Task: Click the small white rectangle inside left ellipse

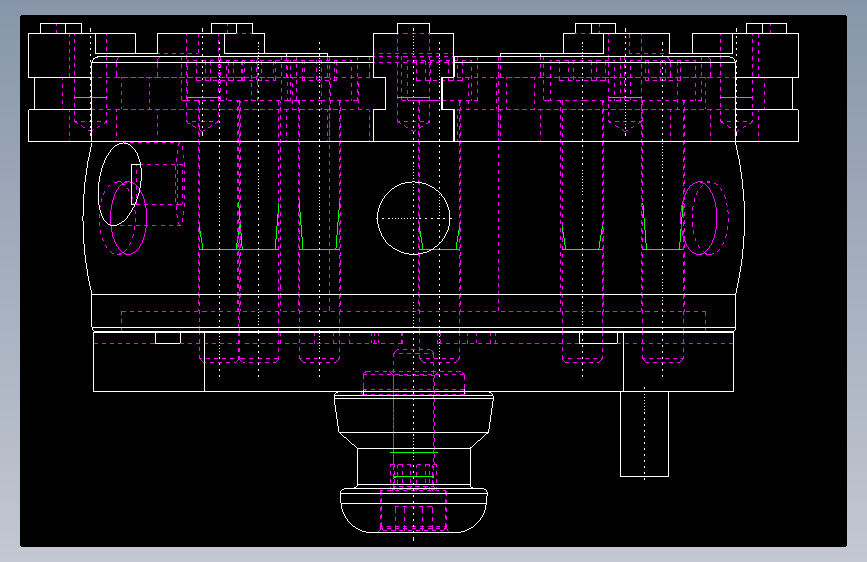Action: [x=136, y=184]
